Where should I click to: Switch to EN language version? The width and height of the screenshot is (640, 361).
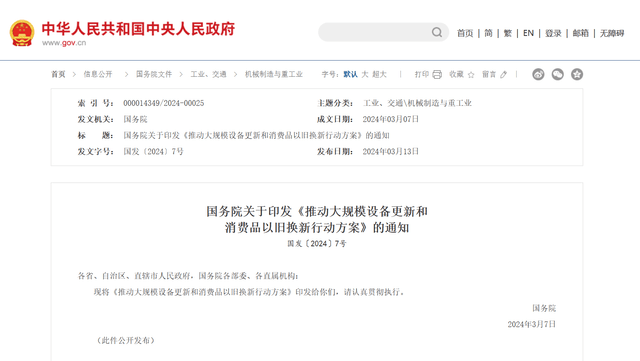(x=528, y=33)
